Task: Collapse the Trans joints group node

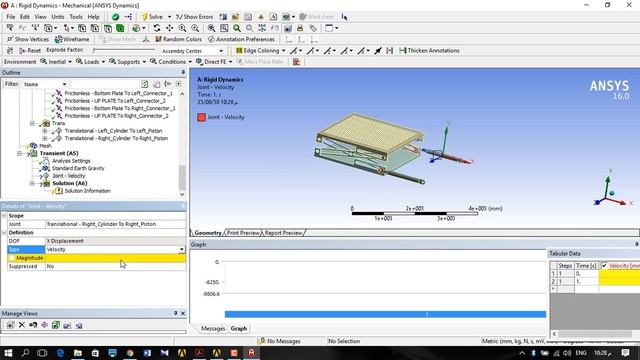Action: coord(32,123)
